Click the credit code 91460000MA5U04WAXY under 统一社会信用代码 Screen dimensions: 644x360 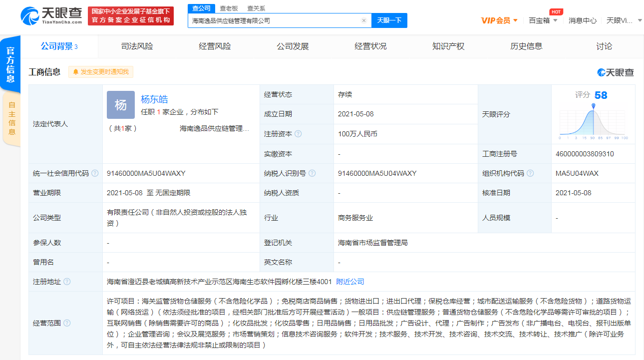(146, 173)
